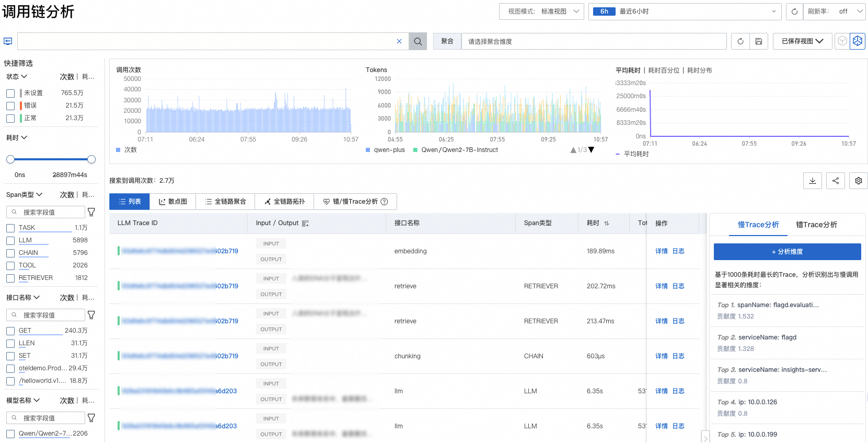Check the GET interface name checkbox

tap(10, 331)
